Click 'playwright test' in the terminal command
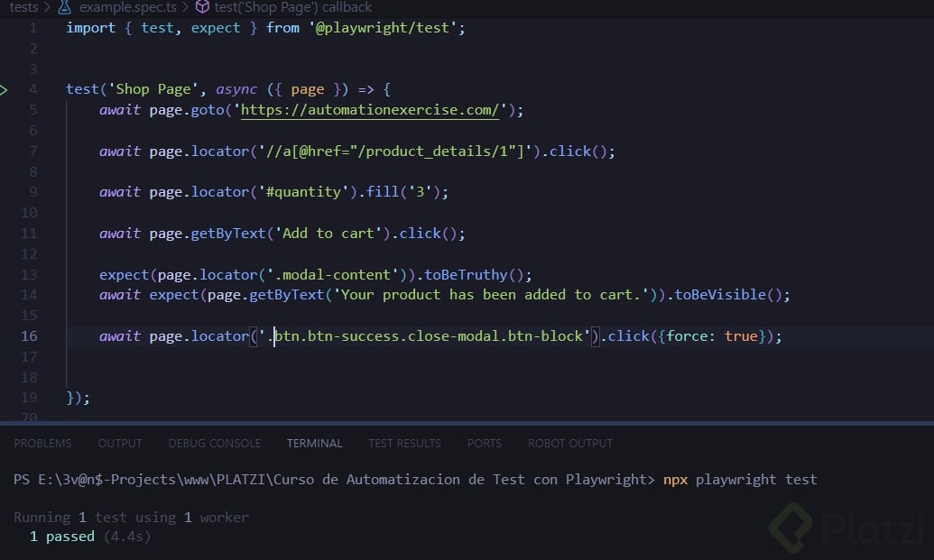 (756, 480)
